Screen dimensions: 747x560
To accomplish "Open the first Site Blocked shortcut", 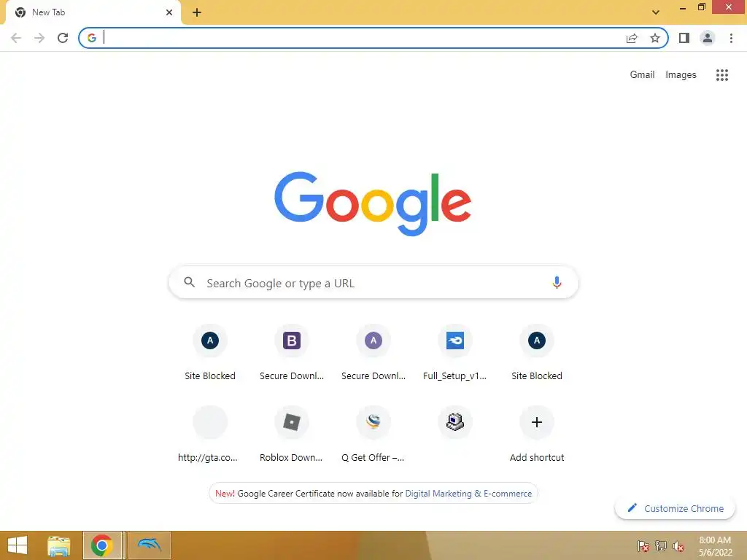I will (x=210, y=353).
